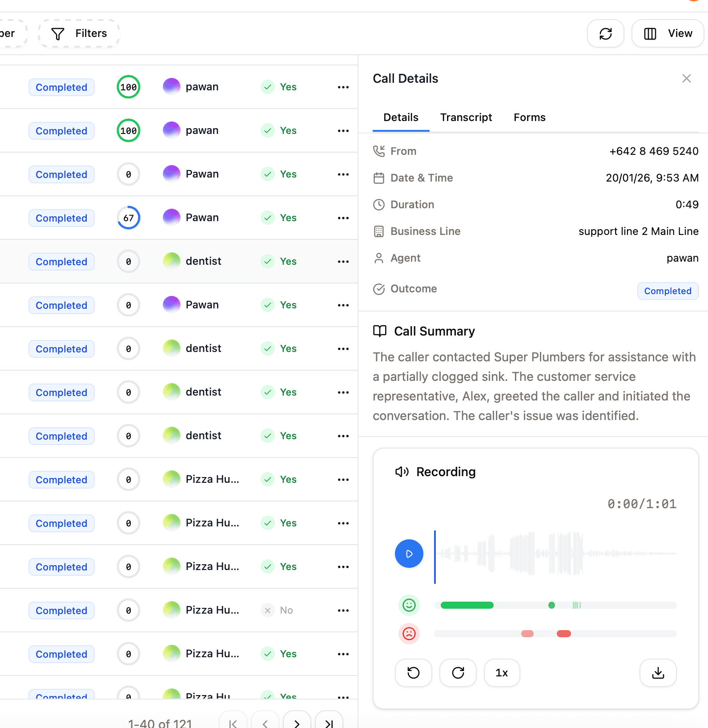
Task: Switch to the Forms tab
Action: point(529,117)
